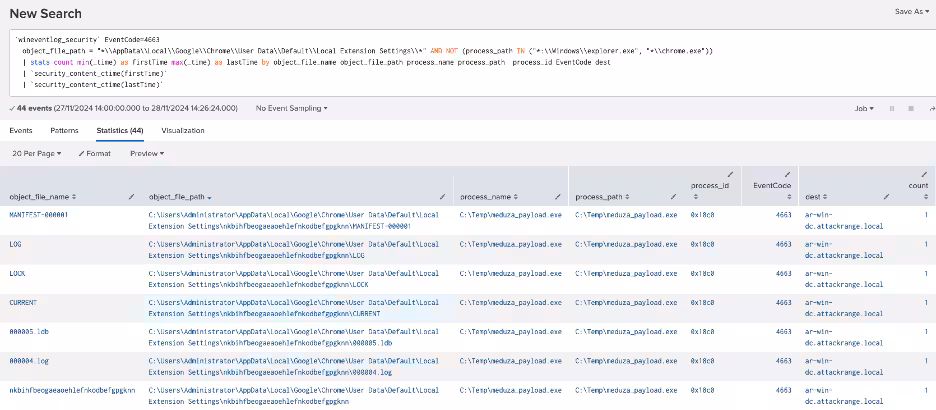
Task: Expand the Job menu
Action: click(862, 108)
